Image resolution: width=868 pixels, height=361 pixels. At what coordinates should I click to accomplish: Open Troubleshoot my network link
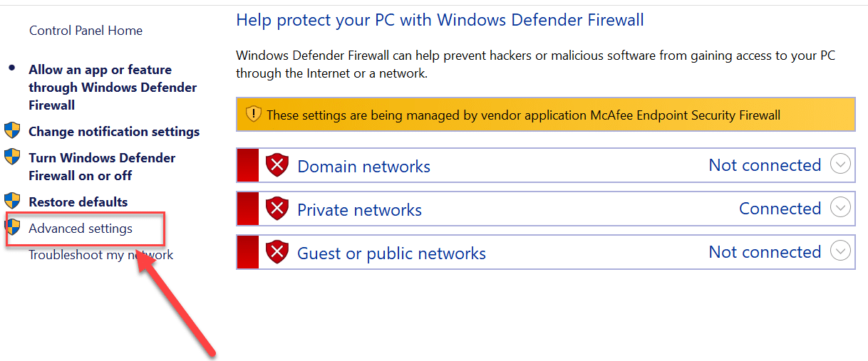100,255
